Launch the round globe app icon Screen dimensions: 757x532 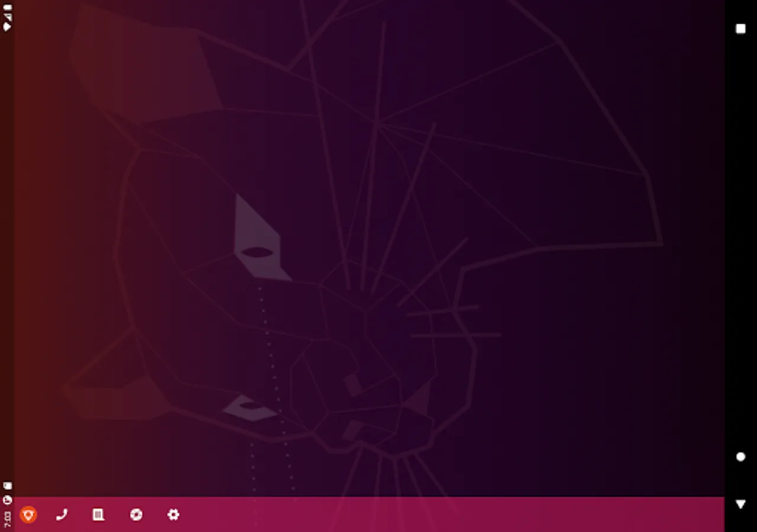[136, 515]
